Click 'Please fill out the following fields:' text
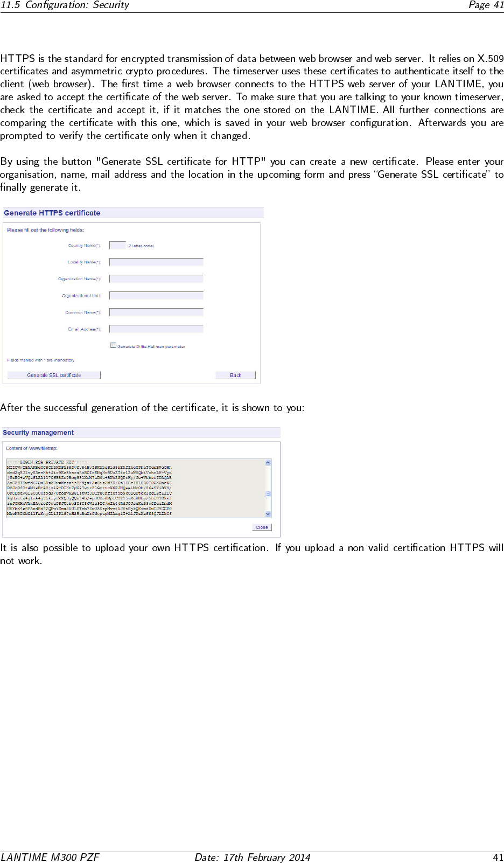The height and width of the screenshot is (863, 504). click(x=46, y=230)
